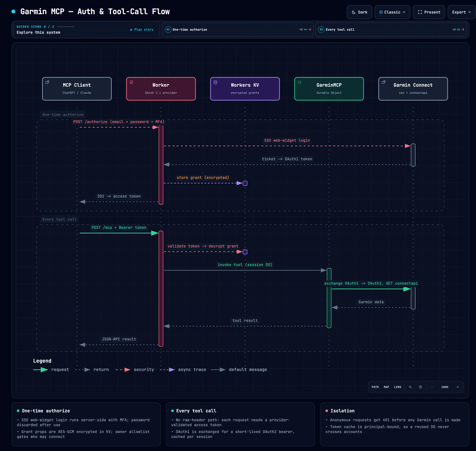Click the 'Garmin MCP — Auth & Tool-Call Flow' title

(x=95, y=12)
